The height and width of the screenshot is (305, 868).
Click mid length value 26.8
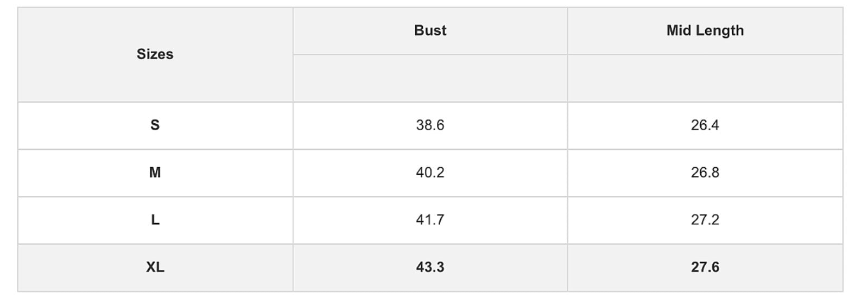click(x=705, y=173)
